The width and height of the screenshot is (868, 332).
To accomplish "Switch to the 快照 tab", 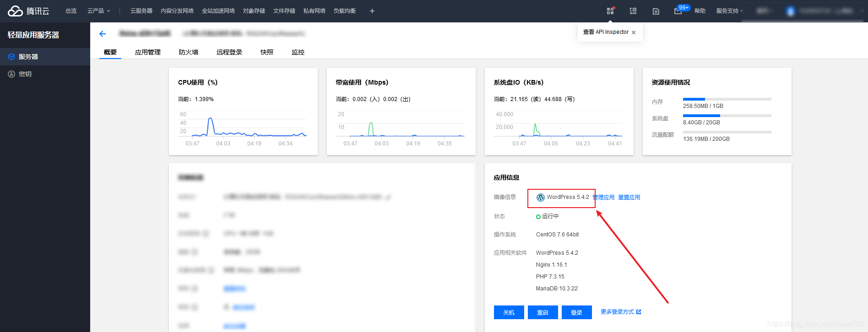I will point(267,52).
